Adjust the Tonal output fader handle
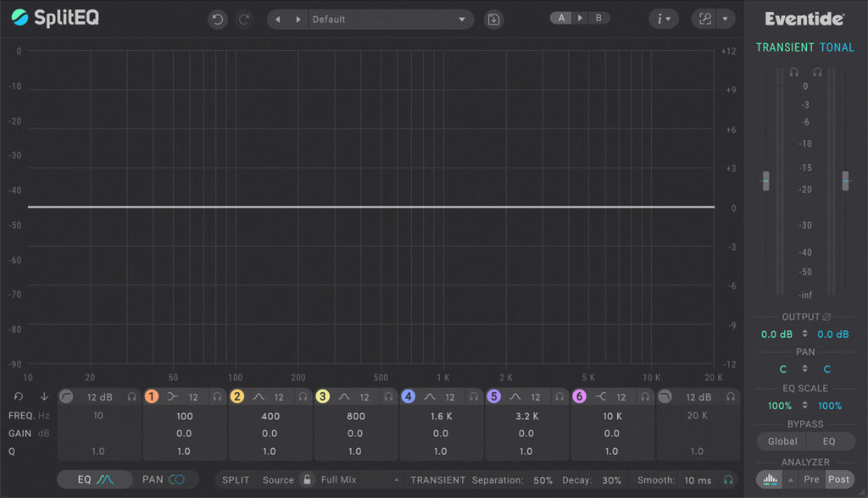This screenshot has height=498, width=868. tap(845, 181)
